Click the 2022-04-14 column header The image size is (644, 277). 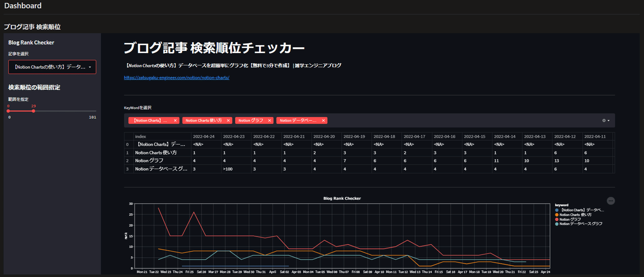point(506,137)
